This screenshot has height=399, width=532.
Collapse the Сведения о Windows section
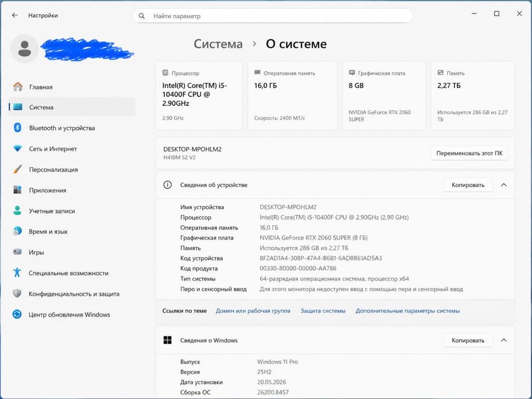(504, 340)
